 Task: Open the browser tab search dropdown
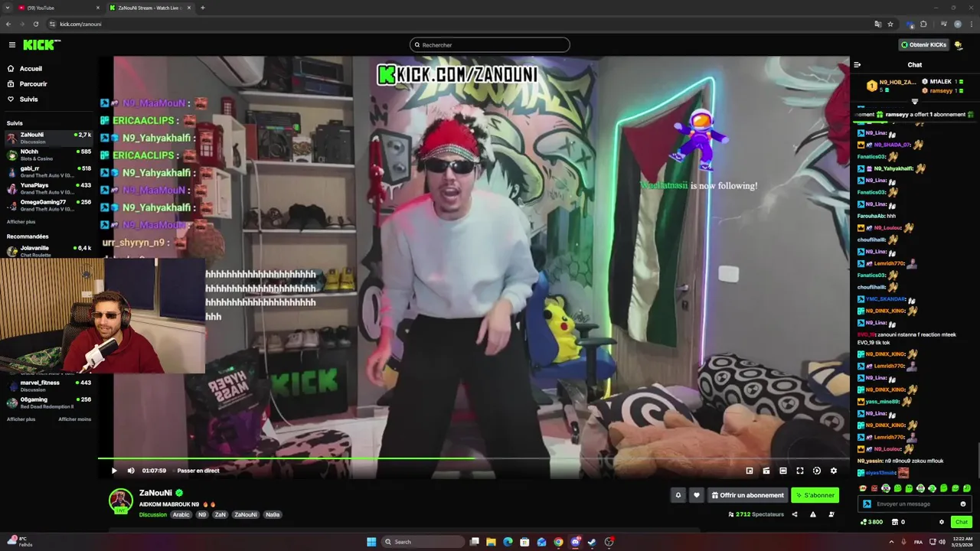6,8
